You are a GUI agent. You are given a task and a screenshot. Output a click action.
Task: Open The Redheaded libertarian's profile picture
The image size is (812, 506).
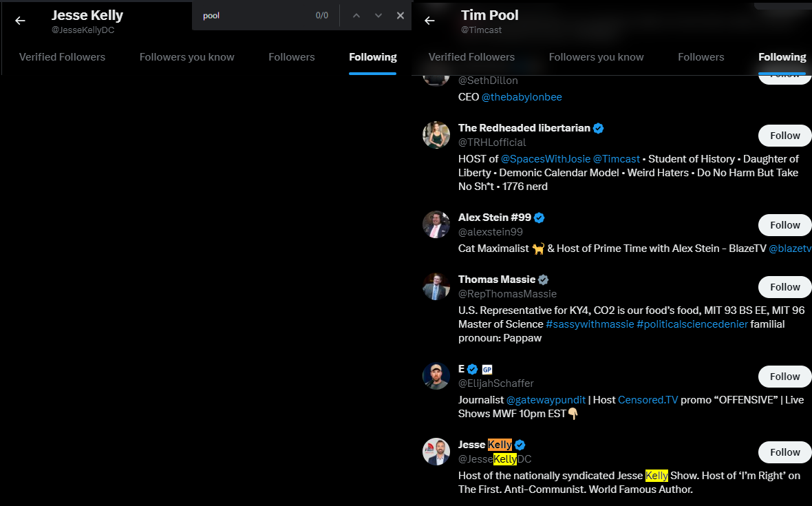coord(436,135)
